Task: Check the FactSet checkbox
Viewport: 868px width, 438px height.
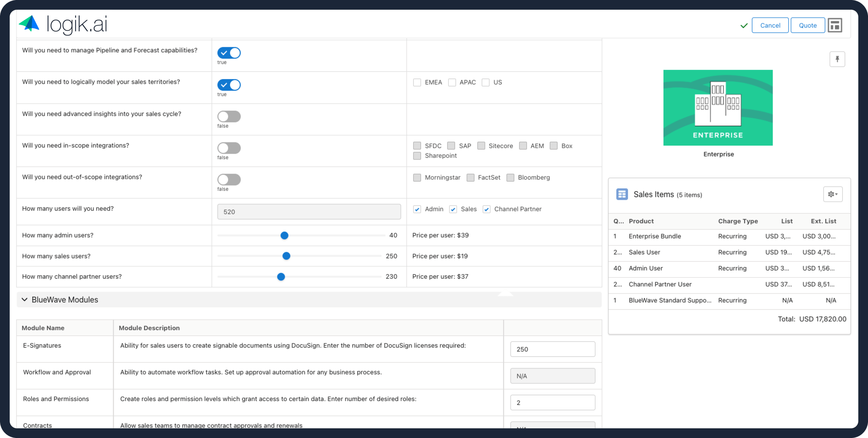Action: (470, 178)
